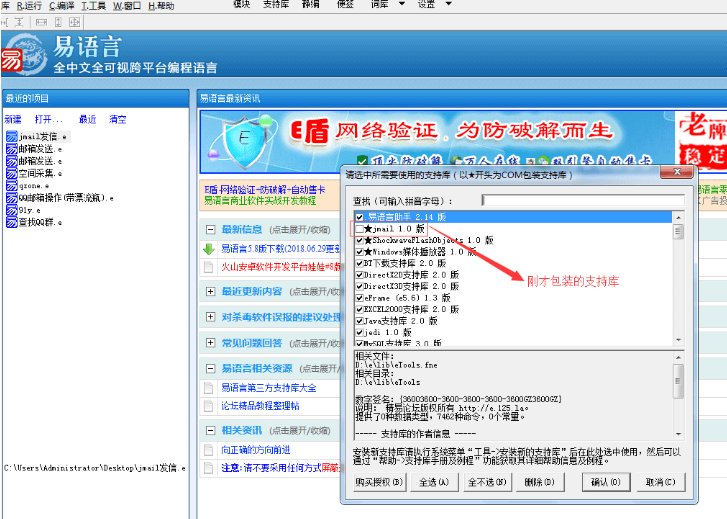Uncheck eFrame (e5.6) 1.3 版
This screenshot has height=519, width=727.
[359, 298]
